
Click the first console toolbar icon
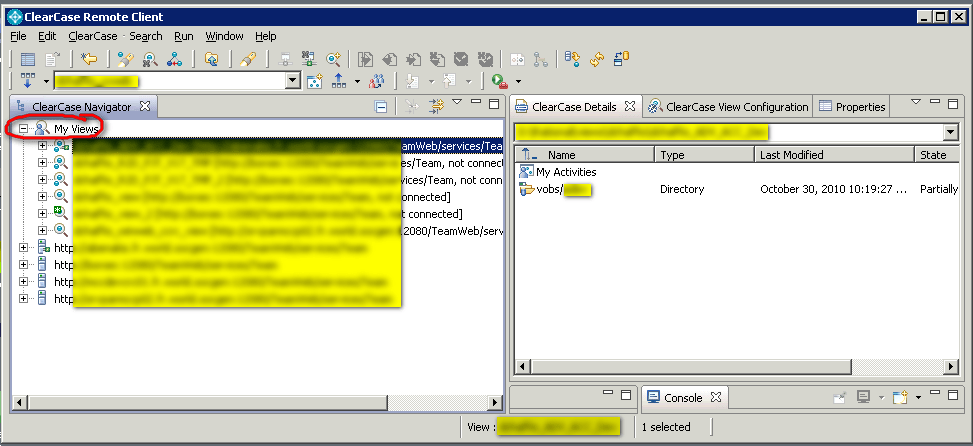click(839, 398)
